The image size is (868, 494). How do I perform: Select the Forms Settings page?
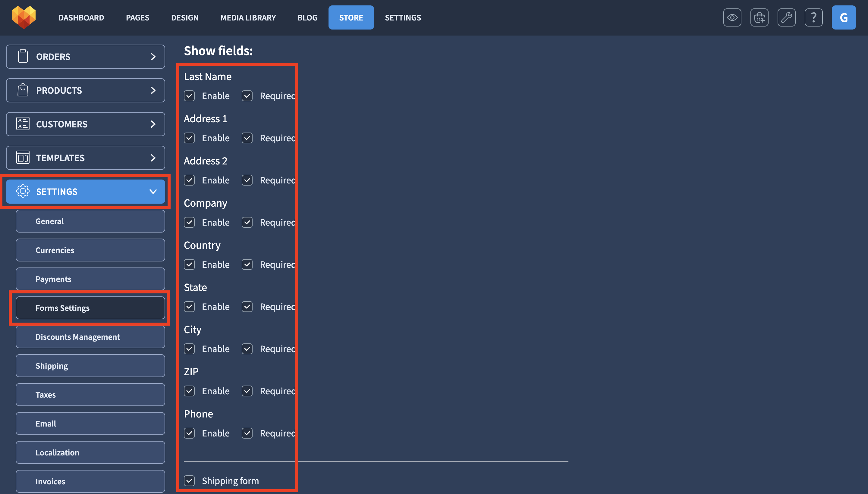click(x=90, y=308)
